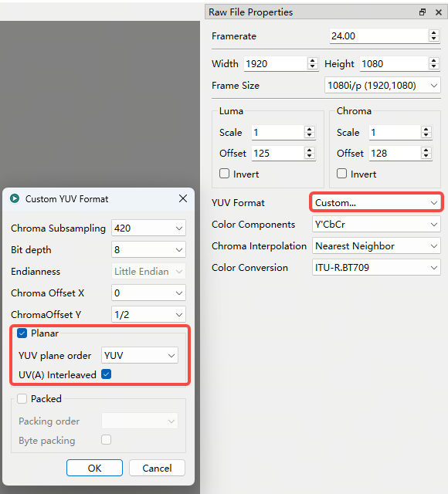The height and width of the screenshot is (494, 448).
Task: Click the YUView app icon in the Custom YUV Format dialog title
Action: pos(15,198)
